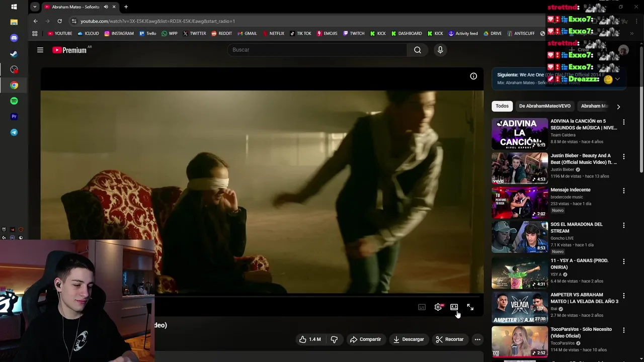Open a new browser tab
Viewport: 644px width, 362px height.
tap(126, 7)
